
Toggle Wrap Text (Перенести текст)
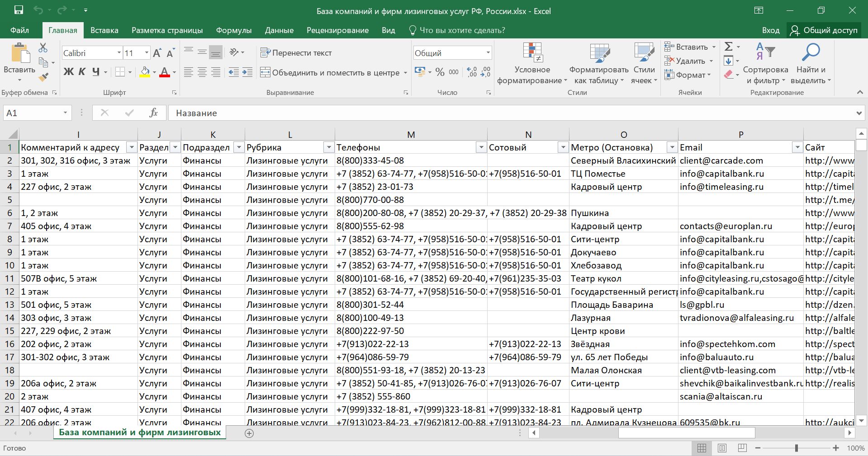pos(296,53)
